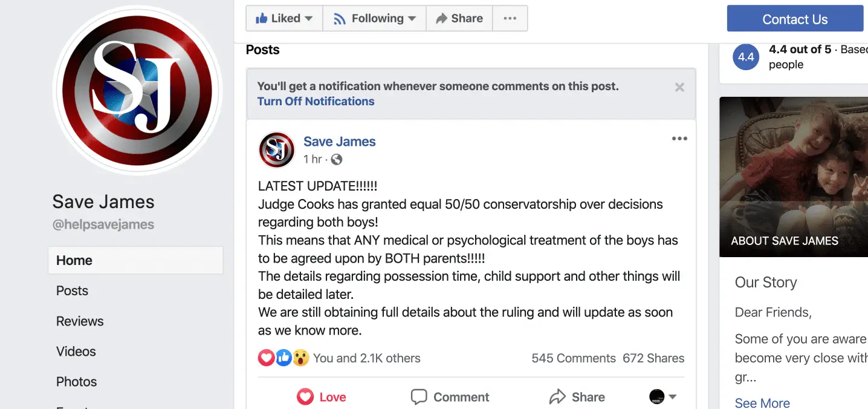Image resolution: width=868 pixels, height=409 pixels.
Task: Click the Contact Us button
Action: (x=795, y=19)
